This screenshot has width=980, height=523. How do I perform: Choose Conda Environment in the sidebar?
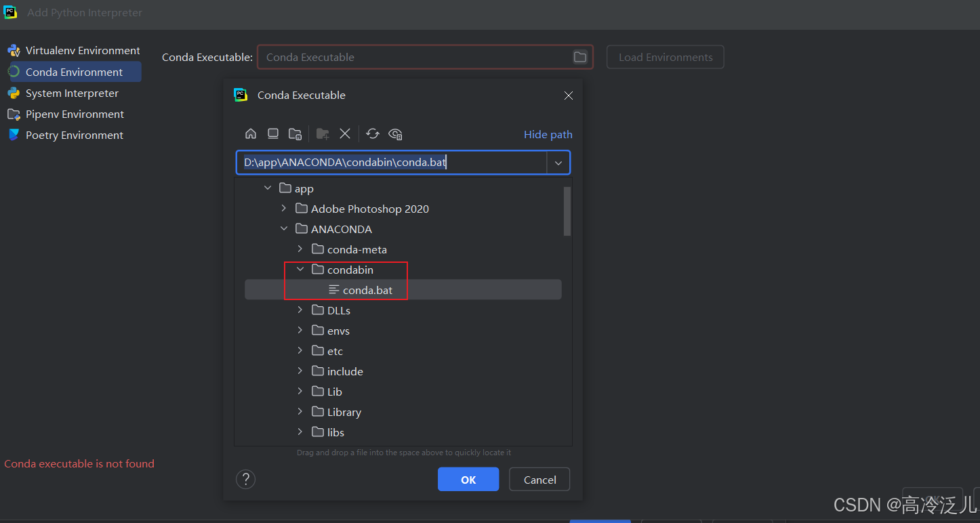point(73,72)
